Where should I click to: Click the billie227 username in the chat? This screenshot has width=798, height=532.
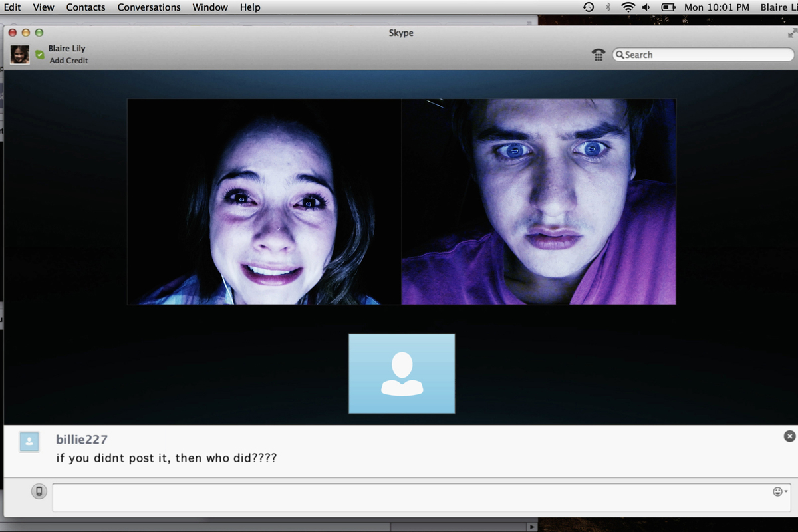coord(82,440)
